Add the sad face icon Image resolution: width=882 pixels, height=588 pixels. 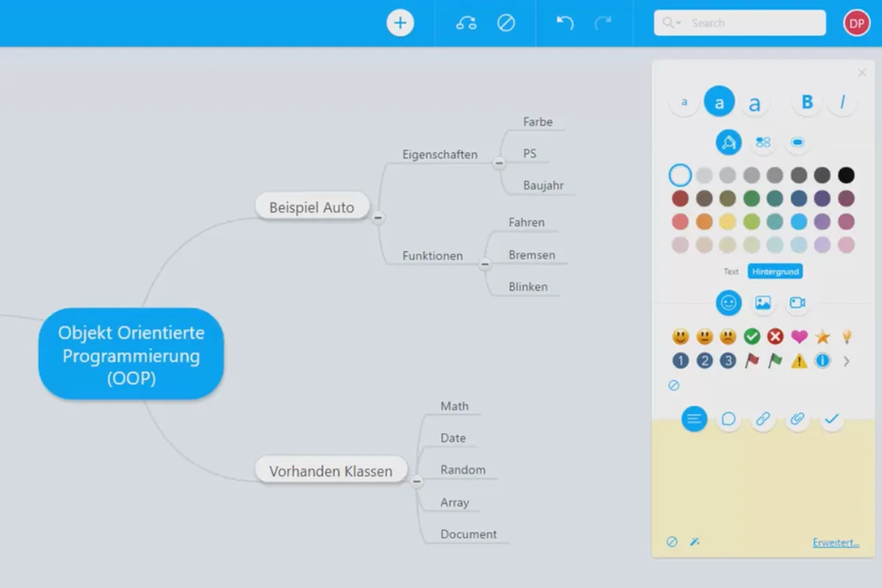tap(728, 337)
